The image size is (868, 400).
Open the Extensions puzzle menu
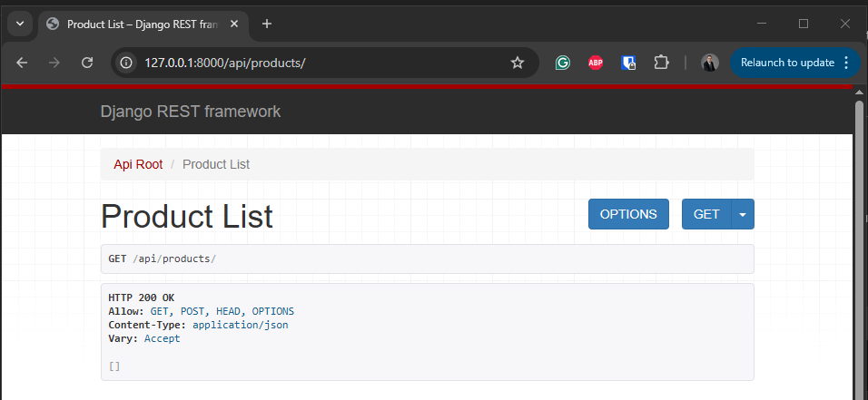[662, 63]
